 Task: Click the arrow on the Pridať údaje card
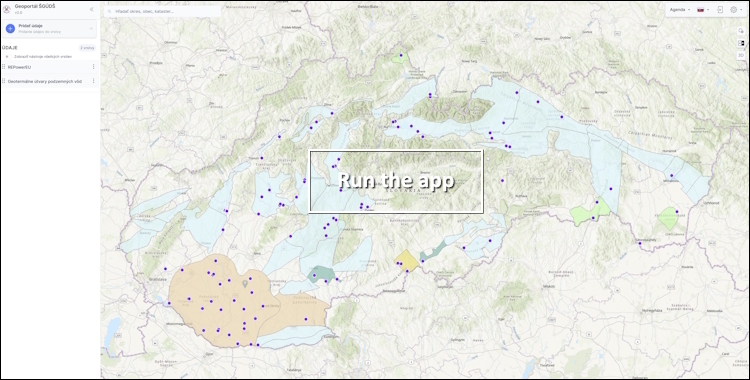click(91, 29)
